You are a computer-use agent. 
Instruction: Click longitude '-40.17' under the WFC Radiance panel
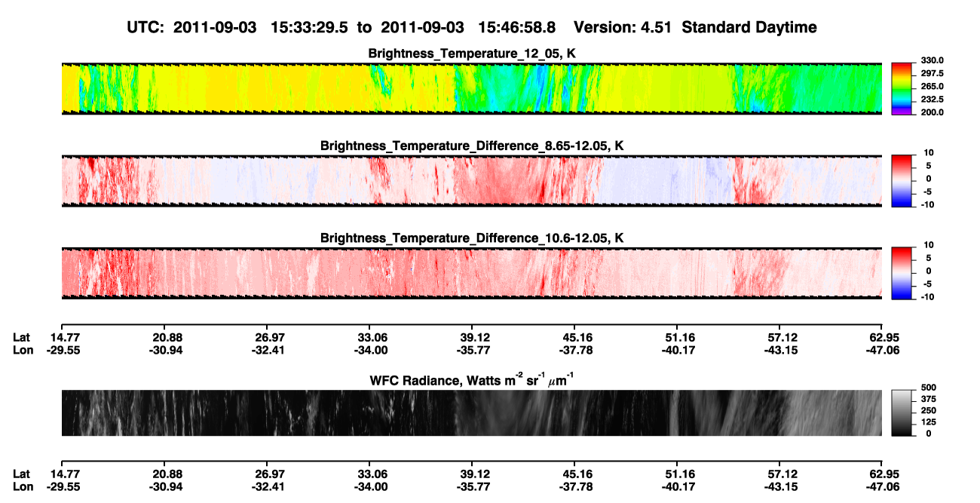point(680,486)
